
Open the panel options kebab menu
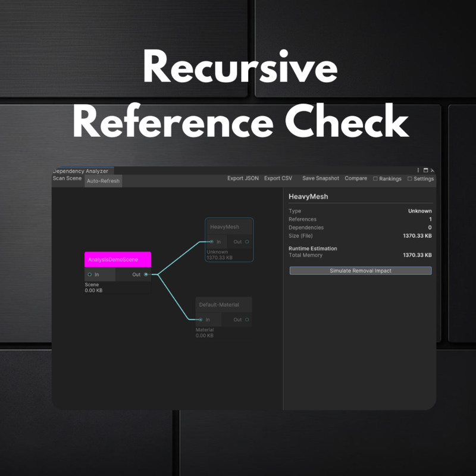[417, 170]
